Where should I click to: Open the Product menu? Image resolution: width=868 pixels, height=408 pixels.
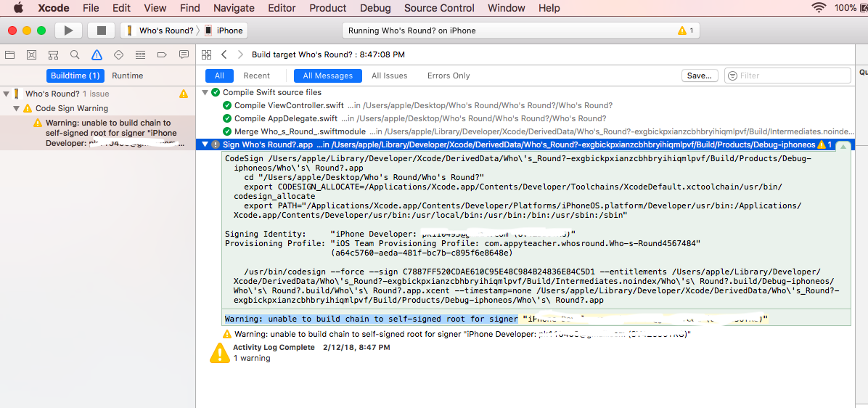[328, 8]
